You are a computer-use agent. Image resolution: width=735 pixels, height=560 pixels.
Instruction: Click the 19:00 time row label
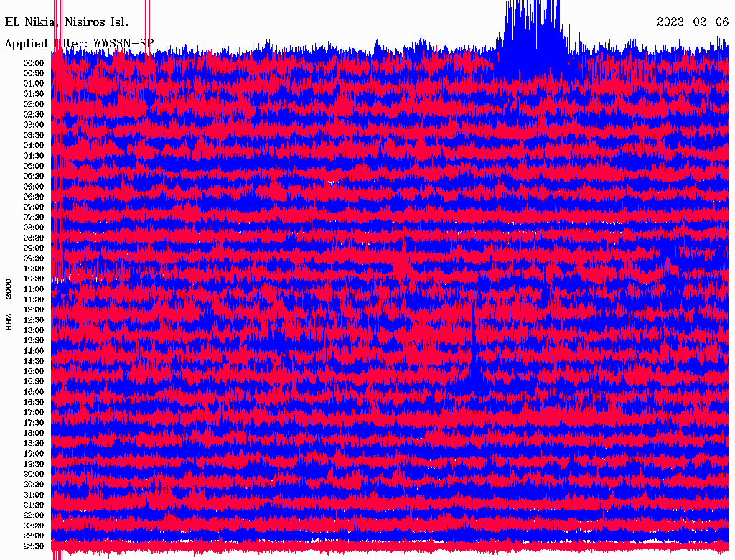click(x=34, y=454)
